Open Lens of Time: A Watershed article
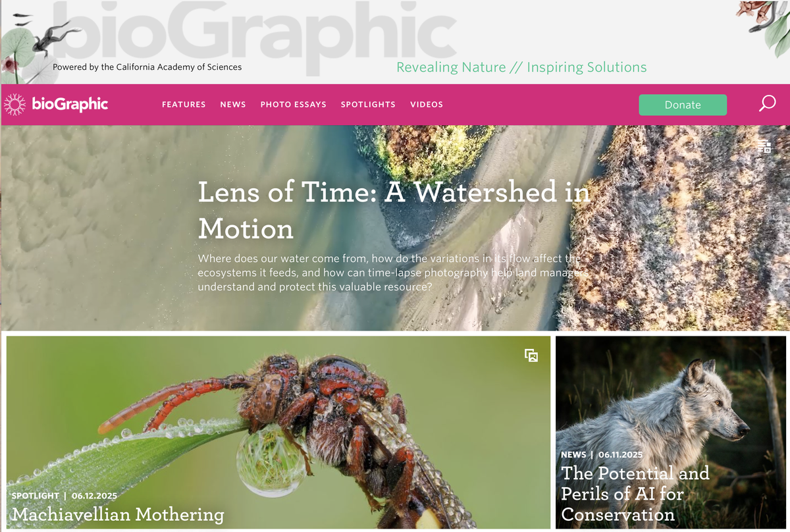 pos(394,210)
